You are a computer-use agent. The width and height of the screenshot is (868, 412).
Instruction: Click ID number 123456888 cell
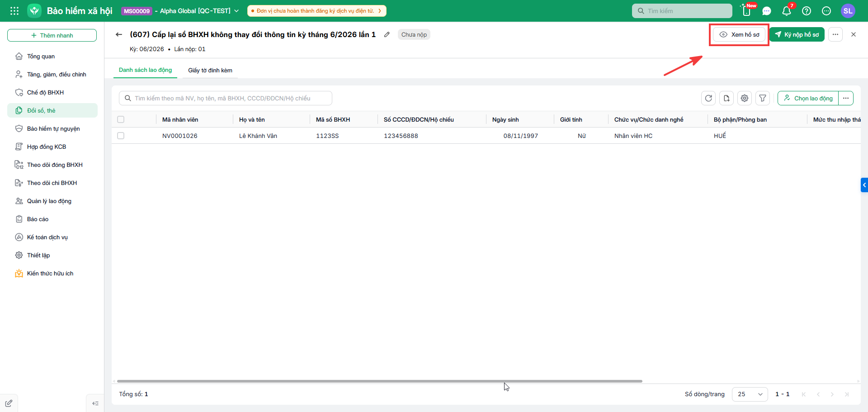[401, 136]
